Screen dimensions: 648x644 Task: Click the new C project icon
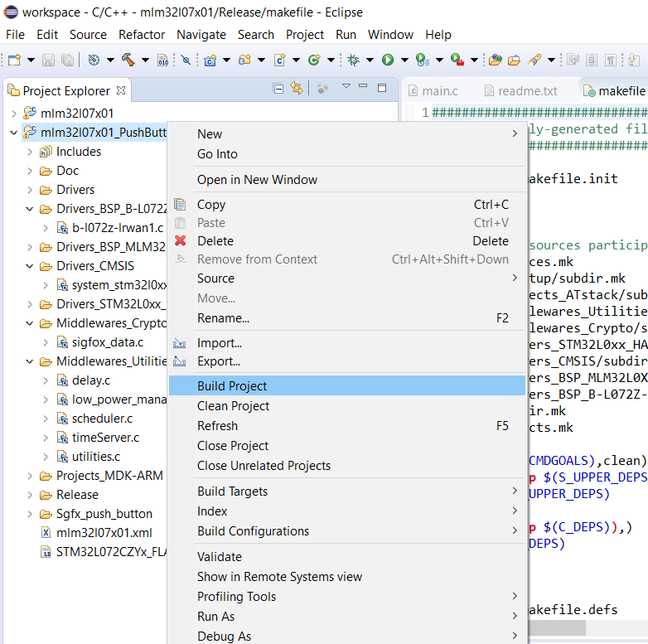(210, 60)
